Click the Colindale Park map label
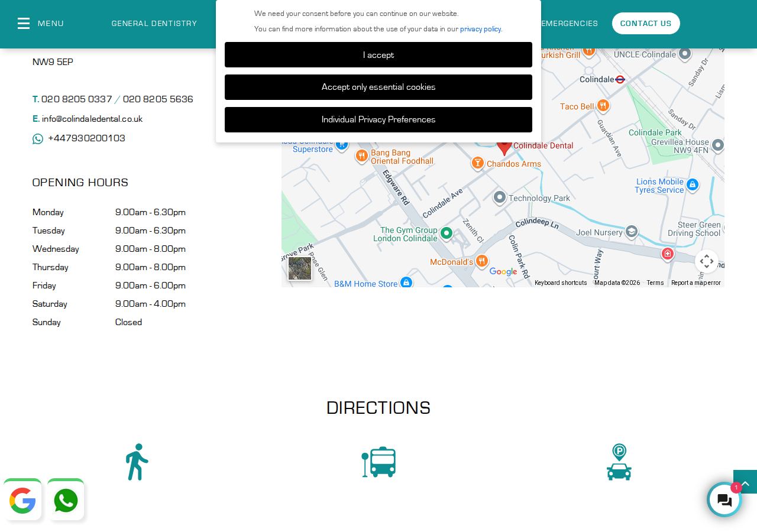 click(655, 133)
